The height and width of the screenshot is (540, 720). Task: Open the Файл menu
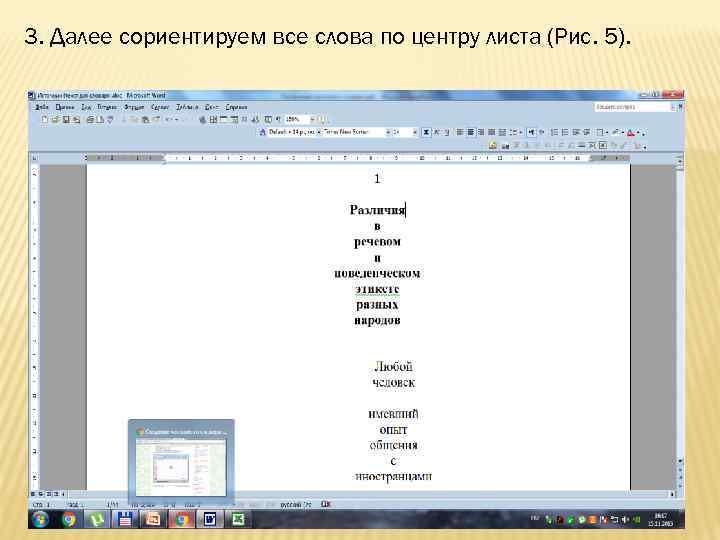pos(42,107)
